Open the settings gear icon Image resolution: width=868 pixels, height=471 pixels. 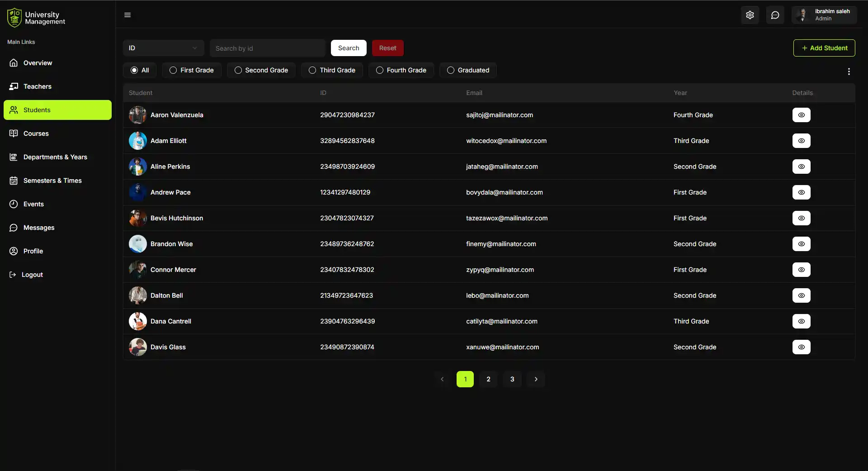click(750, 14)
